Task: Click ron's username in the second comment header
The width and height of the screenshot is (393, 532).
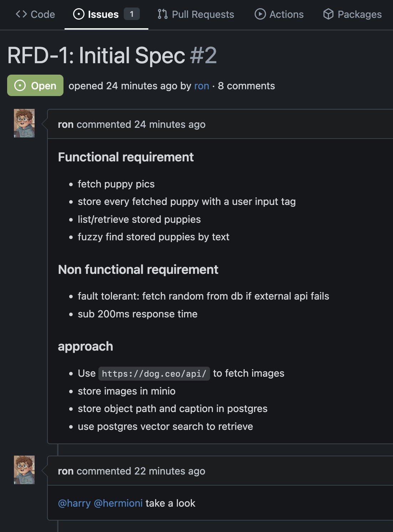Action: [66, 471]
